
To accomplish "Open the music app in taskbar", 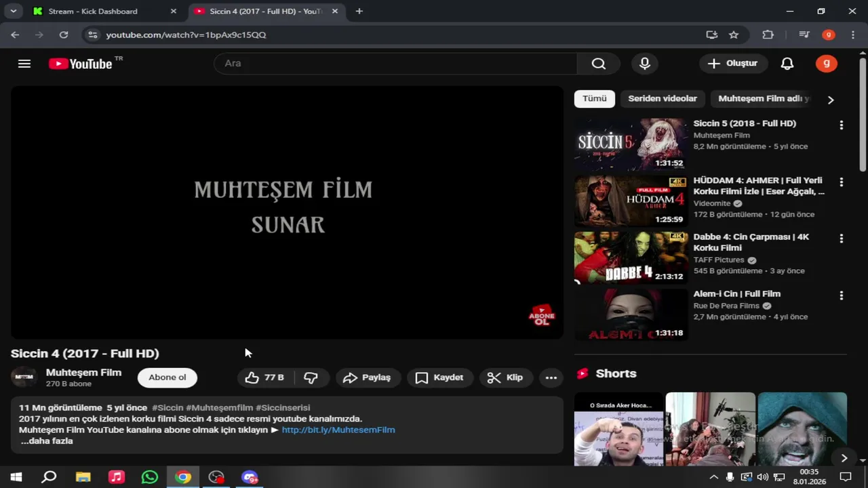I will [x=117, y=477].
